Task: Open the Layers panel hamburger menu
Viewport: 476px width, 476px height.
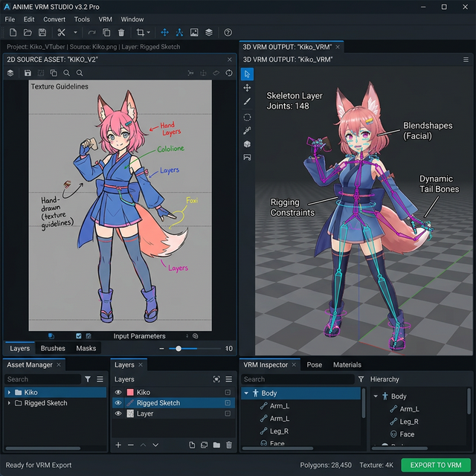Action: 229,379
